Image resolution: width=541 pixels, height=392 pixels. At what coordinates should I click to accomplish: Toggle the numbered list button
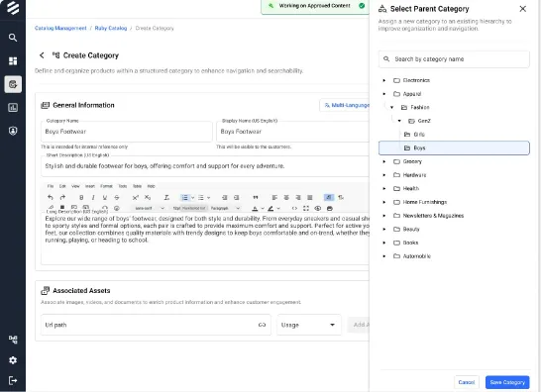tap(201, 198)
